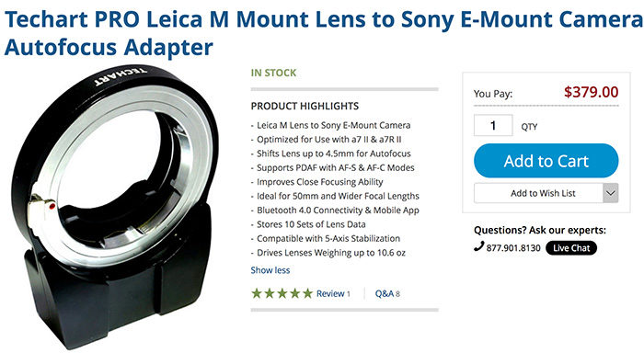Click the Techart adapter product image

click(x=115, y=207)
